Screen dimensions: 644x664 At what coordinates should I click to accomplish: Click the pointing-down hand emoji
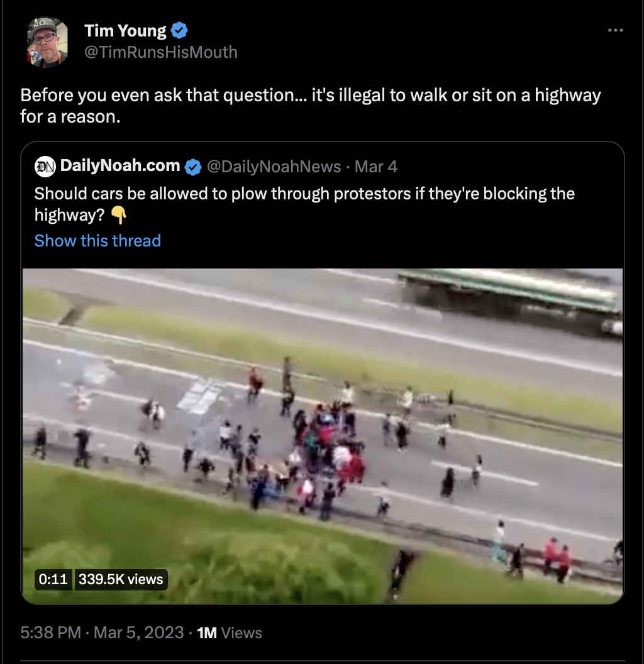point(119,215)
